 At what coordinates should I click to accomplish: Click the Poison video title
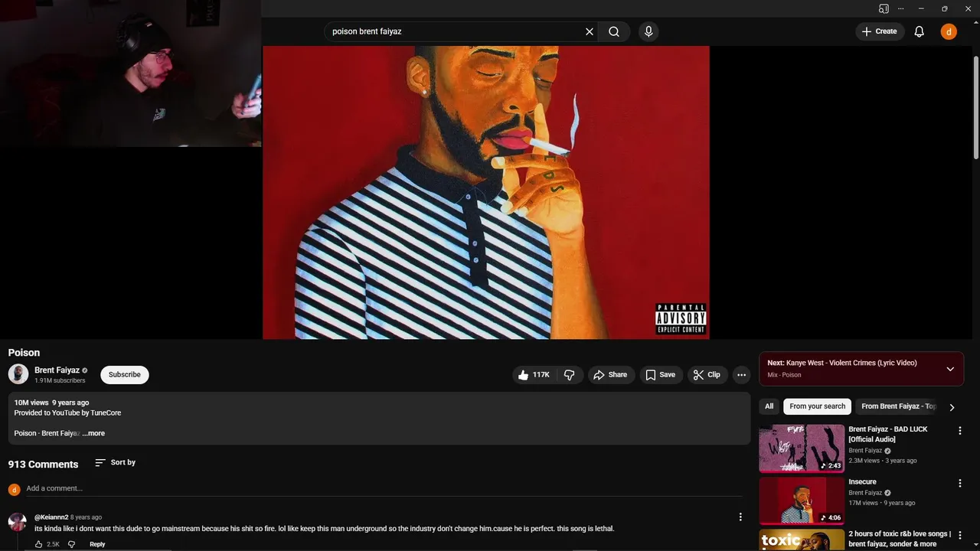(24, 353)
